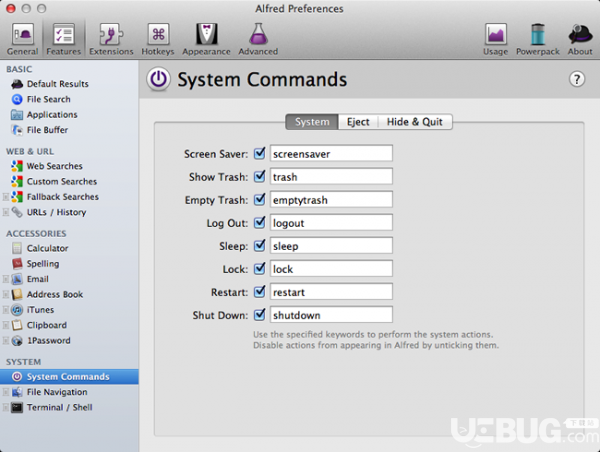600x452 pixels.
Task: Click the Default Results hat icon
Action: point(17,84)
